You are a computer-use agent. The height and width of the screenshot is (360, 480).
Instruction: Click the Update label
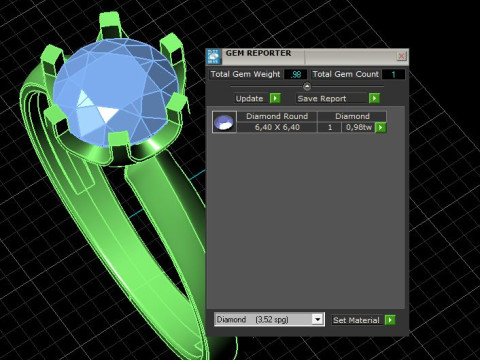click(250, 99)
